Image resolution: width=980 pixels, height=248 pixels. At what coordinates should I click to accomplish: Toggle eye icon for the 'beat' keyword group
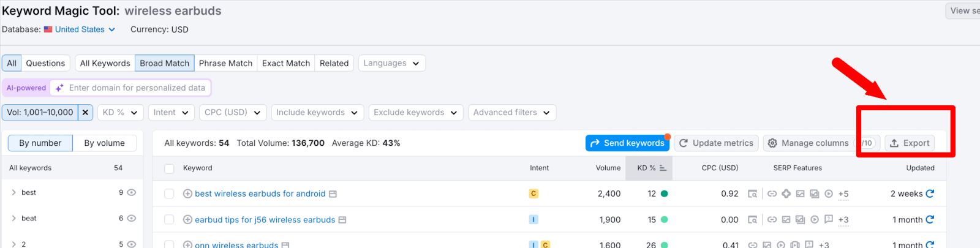[x=131, y=218]
